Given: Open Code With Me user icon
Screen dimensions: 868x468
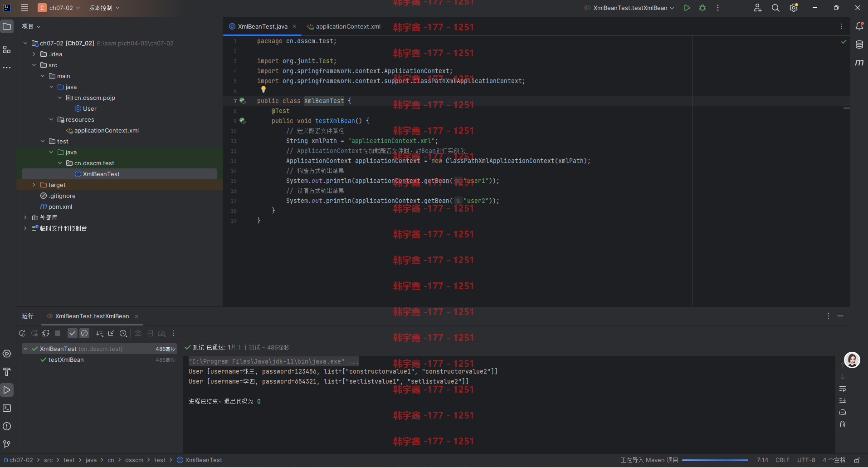Looking at the screenshot, I should (757, 8).
